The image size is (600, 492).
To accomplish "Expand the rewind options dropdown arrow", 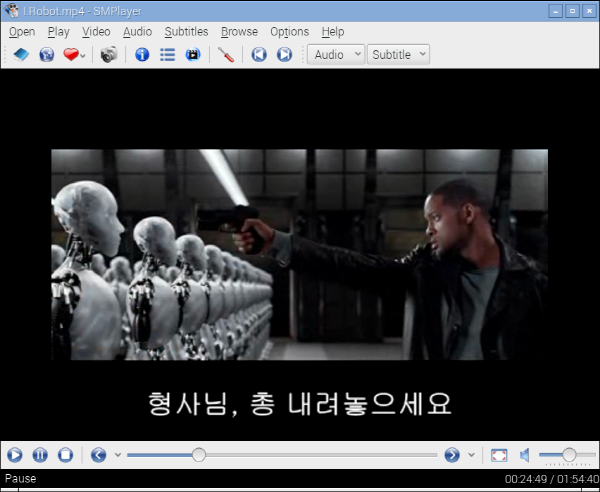I will 118,455.
